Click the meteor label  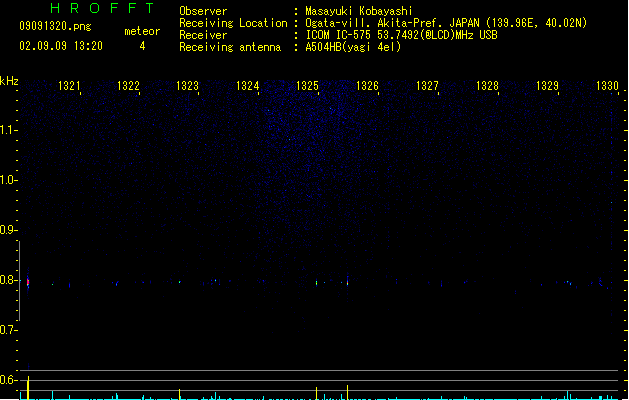point(142,31)
